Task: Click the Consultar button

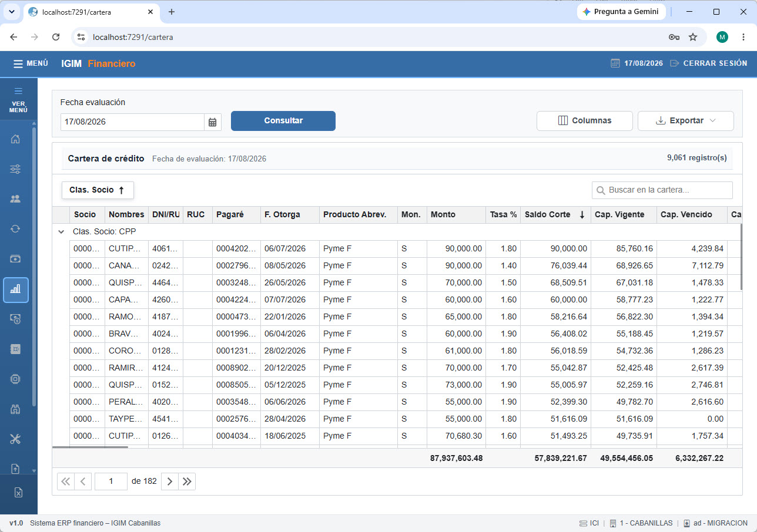Action: (283, 121)
